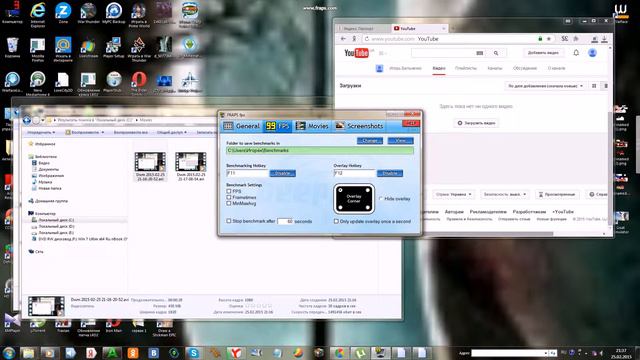Screen dimensions: 640x360
Task: Select the YouTube browser tab
Action: 419,29
